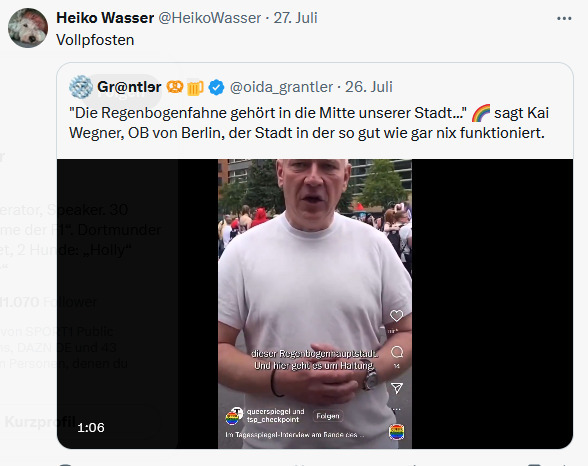Click the Tagesspiegel-Interview caption text
Screen dimensions: 588x466
(295, 435)
